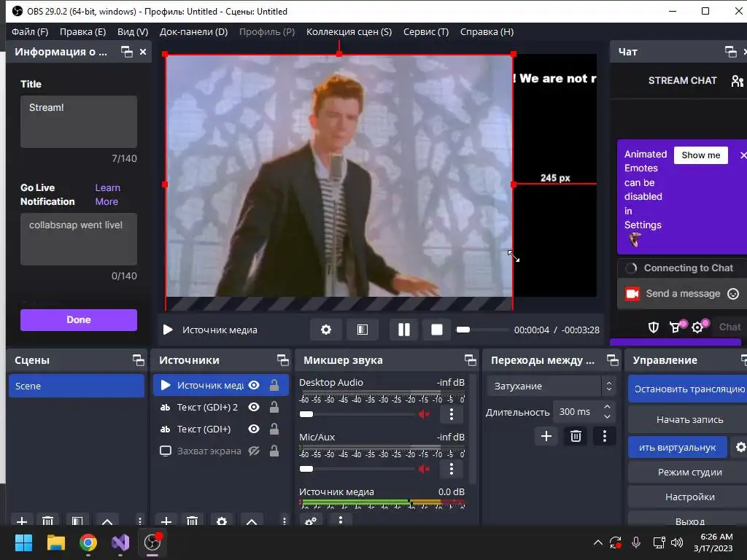Screen dimensions: 747x560
Task: Close the Stream Information panel
Action: 143,52
